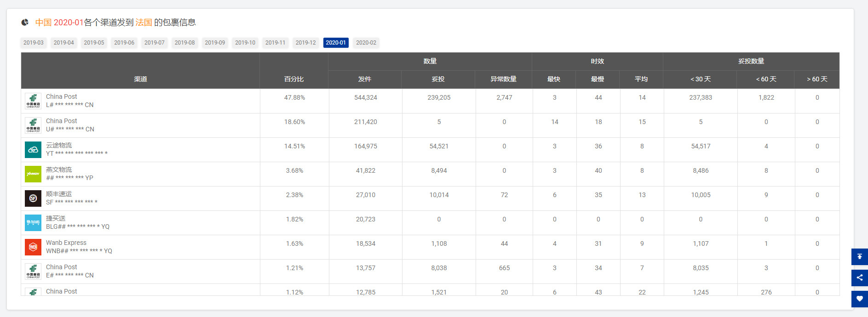
Task: Click the 捷买送 blue carrier logo
Action: pos(33,223)
